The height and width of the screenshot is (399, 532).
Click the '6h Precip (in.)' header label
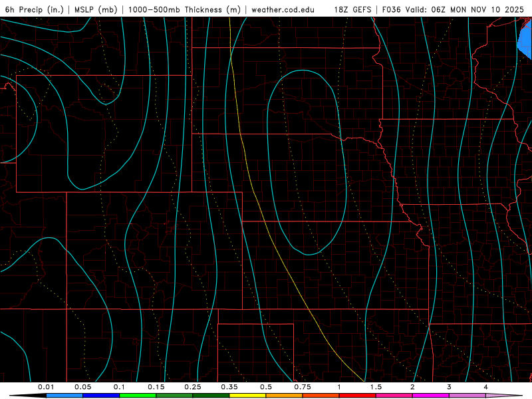click(35, 9)
